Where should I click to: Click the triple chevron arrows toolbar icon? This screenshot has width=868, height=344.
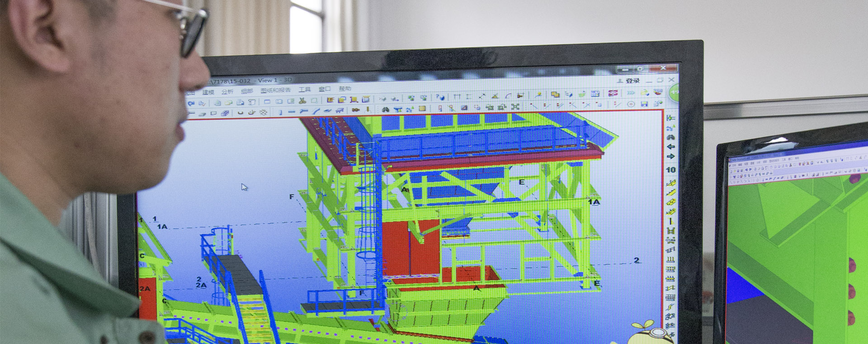pos(631,93)
